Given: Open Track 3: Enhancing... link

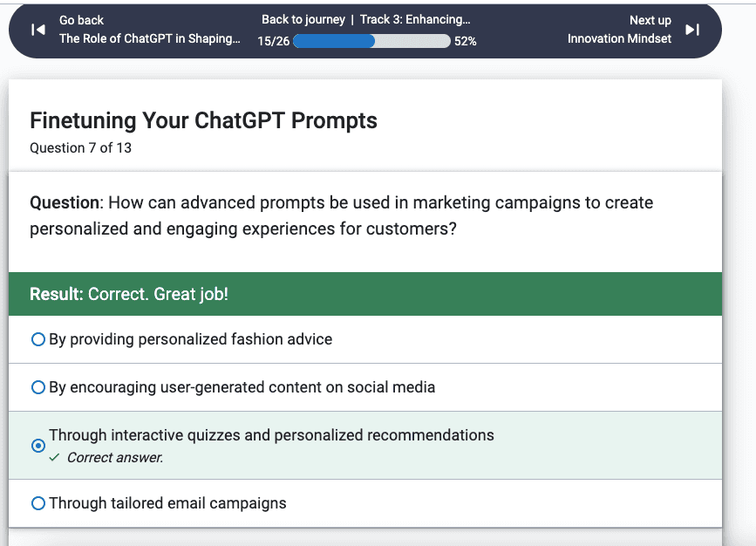Looking at the screenshot, I should pos(415,20).
